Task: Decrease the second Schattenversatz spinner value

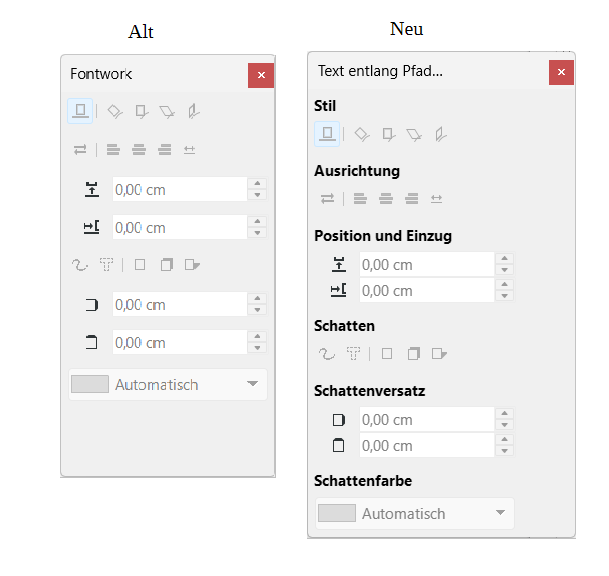Action: point(505,451)
